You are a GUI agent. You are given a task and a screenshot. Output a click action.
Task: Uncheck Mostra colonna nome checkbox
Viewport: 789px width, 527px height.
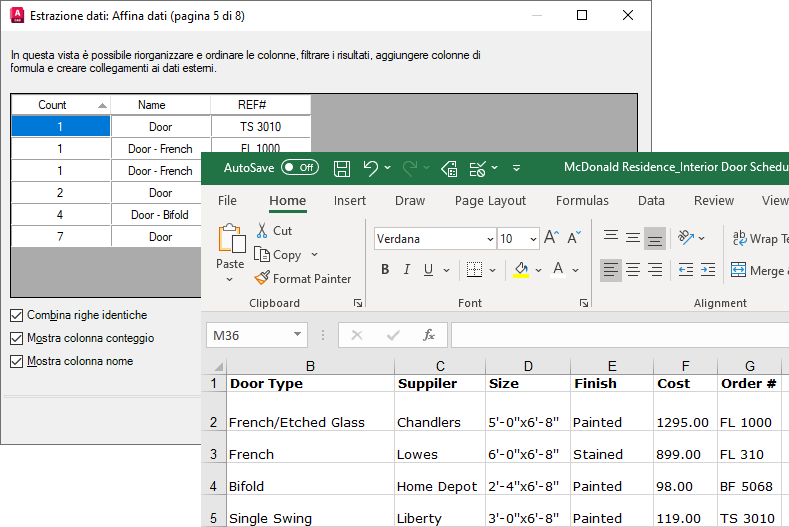tap(17, 361)
